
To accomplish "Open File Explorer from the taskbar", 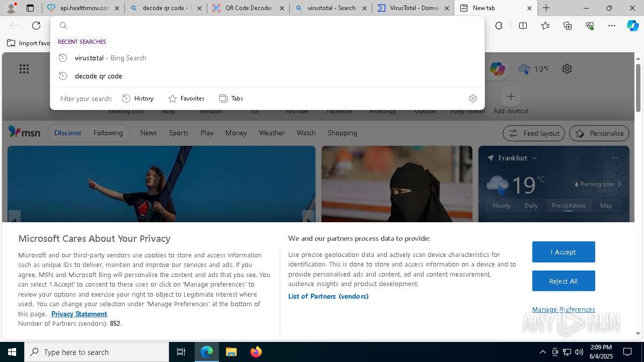I will (231, 352).
